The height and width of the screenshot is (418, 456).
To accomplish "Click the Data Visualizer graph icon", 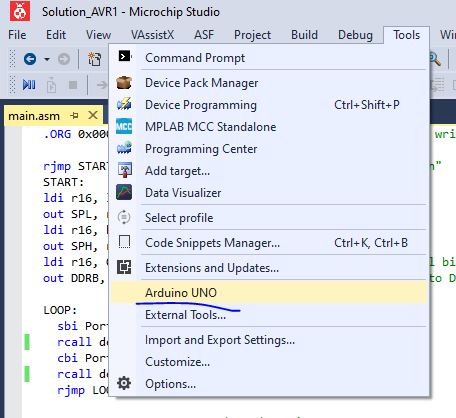I will pos(124,192).
